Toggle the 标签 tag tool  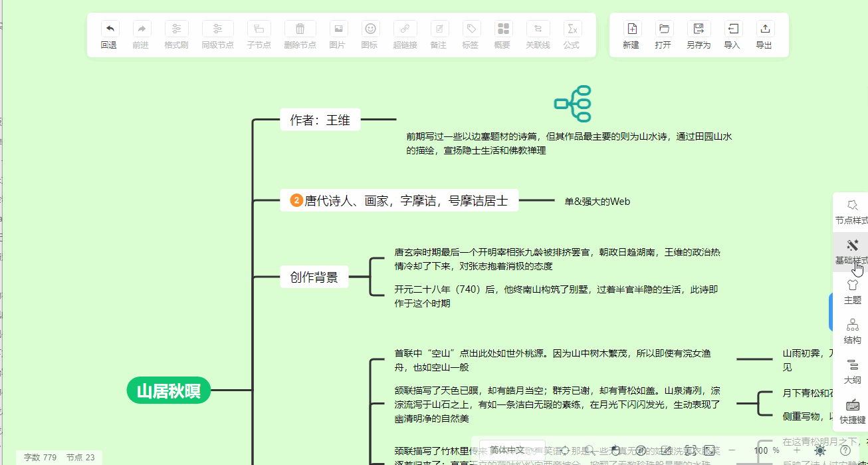(x=470, y=35)
